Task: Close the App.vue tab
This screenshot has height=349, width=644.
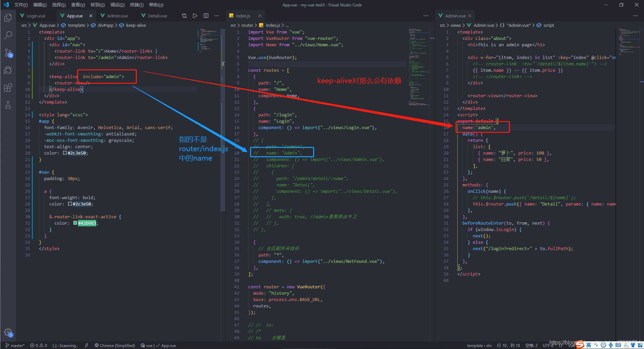Action: coord(91,16)
